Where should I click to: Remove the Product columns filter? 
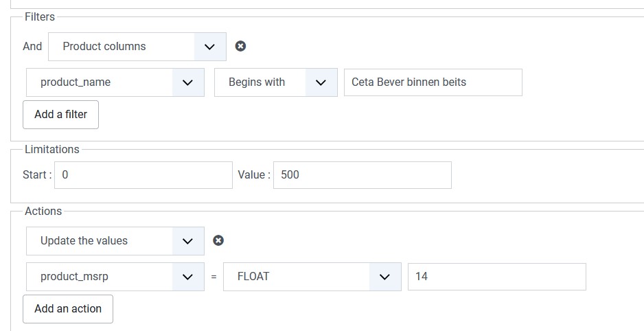(240, 46)
